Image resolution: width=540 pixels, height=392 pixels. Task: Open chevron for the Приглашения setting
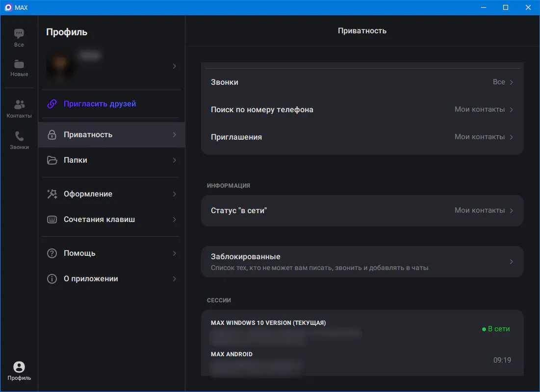[512, 137]
